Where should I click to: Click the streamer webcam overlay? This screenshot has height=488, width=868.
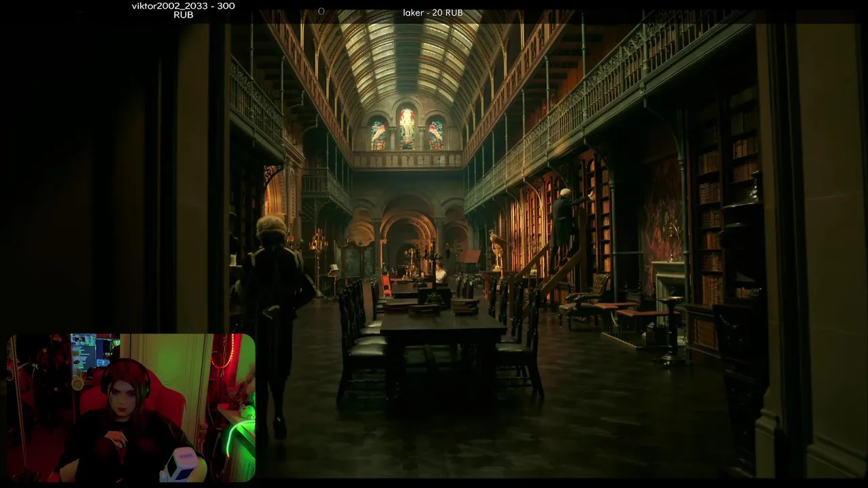coord(131,407)
